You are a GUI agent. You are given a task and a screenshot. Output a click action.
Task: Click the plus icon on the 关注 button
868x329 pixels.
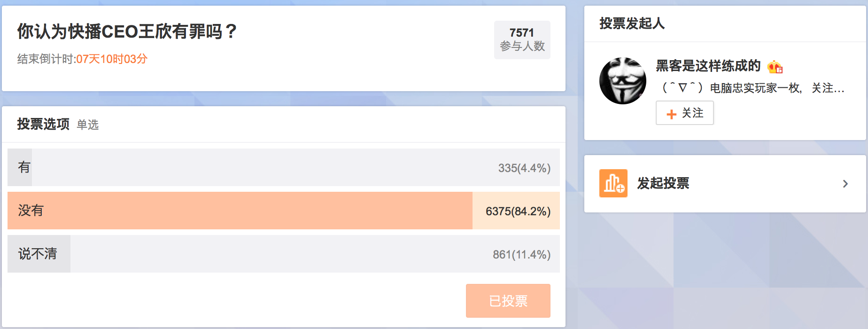[x=671, y=114]
